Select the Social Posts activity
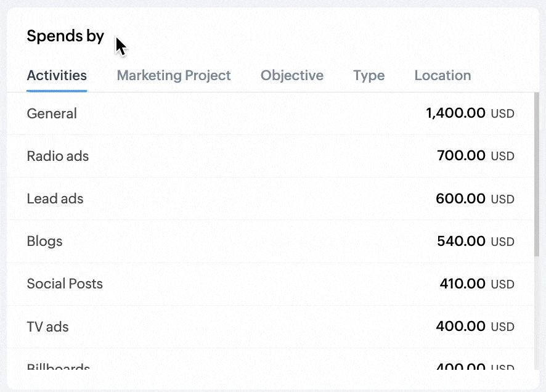This screenshot has width=546, height=392. pos(65,284)
